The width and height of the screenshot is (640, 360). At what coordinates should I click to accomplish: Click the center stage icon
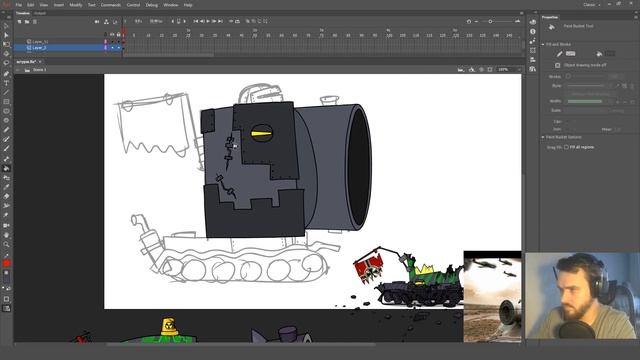pyautogui.click(x=481, y=70)
